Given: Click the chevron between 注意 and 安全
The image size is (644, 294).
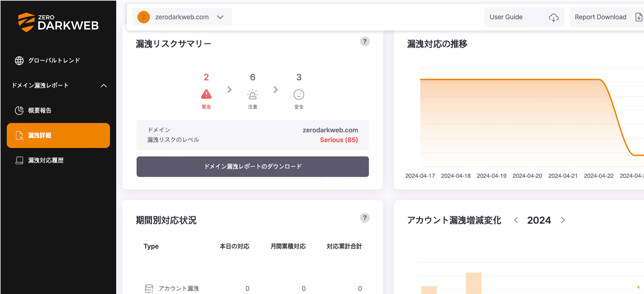Looking at the screenshot, I should point(276,90).
